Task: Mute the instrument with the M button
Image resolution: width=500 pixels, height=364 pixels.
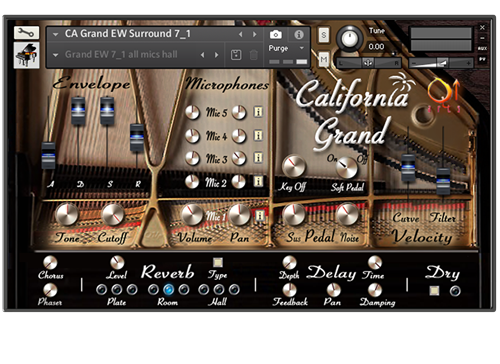Action: click(323, 60)
